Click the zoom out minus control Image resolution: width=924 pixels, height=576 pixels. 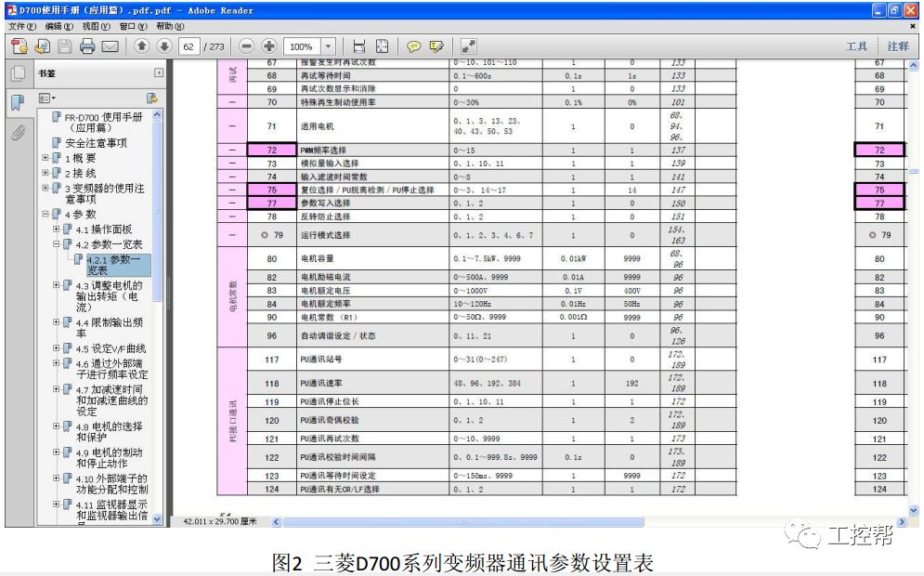[x=245, y=46]
